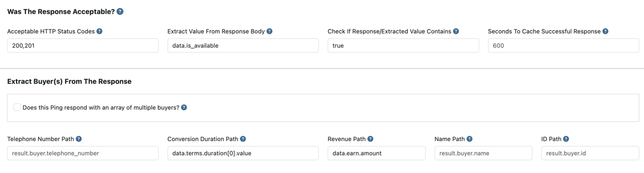Image resolution: width=644 pixels, height=173 pixels.
Task: Open help for Check If Response/Extracted Value Contains
Action: pyautogui.click(x=456, y=31)
